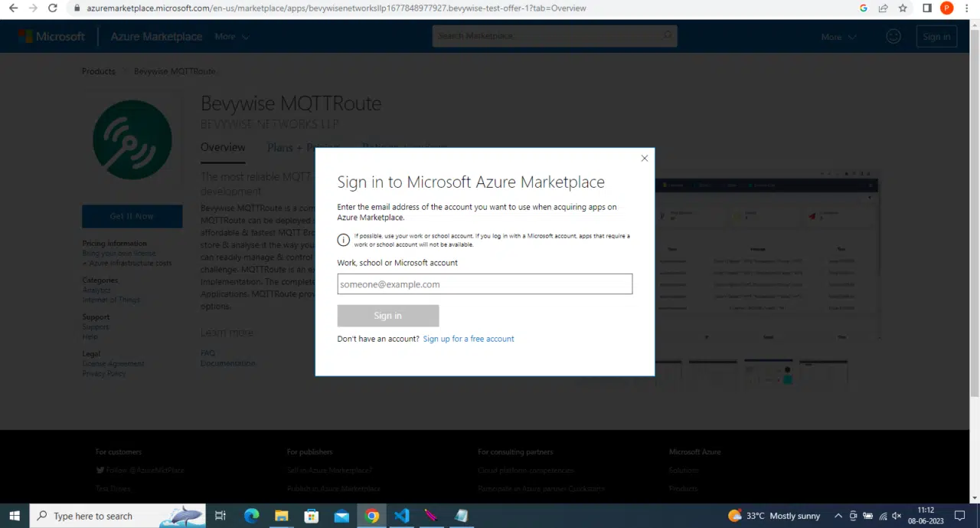This screenshot has width=980, height=528.
Task: Open Publish in Azure Marketplace footer link
Action: [334, 488]
